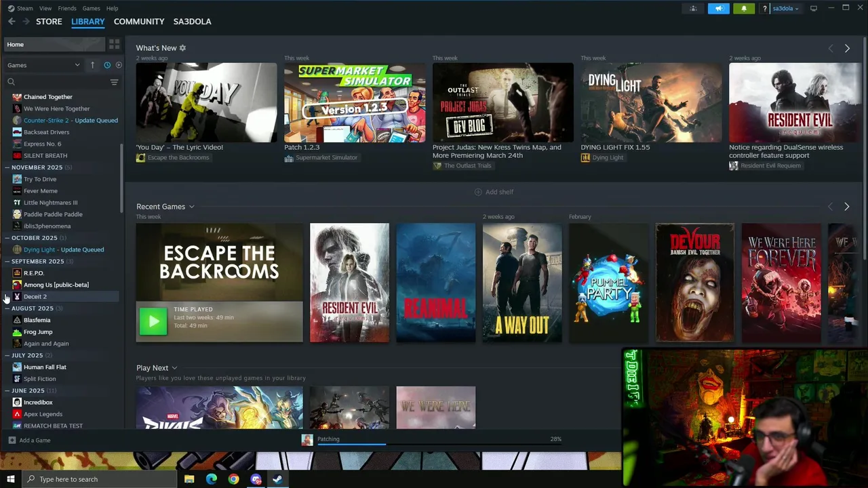Show next What's New items with right arrow
The width and height of the screenshot is (868, 488).
coord(847,48)
